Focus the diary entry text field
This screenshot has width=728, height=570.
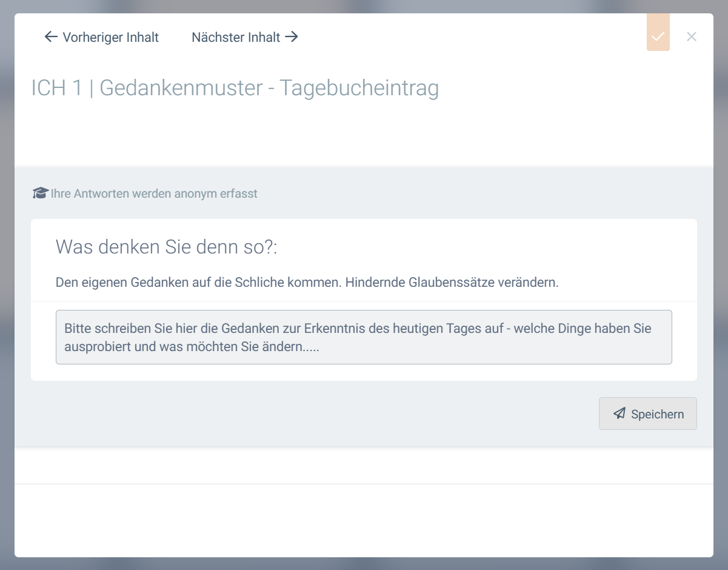coord(364,337)
